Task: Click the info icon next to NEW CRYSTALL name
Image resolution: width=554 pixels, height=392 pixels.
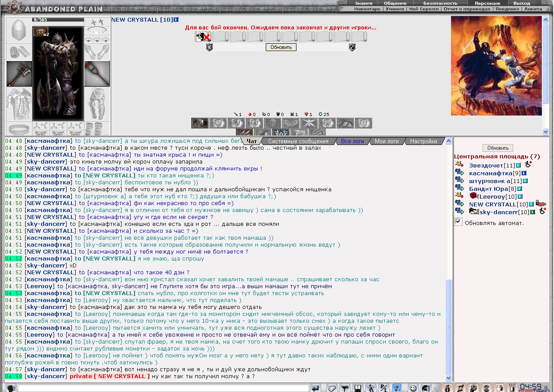Action: tap(176, 19)
